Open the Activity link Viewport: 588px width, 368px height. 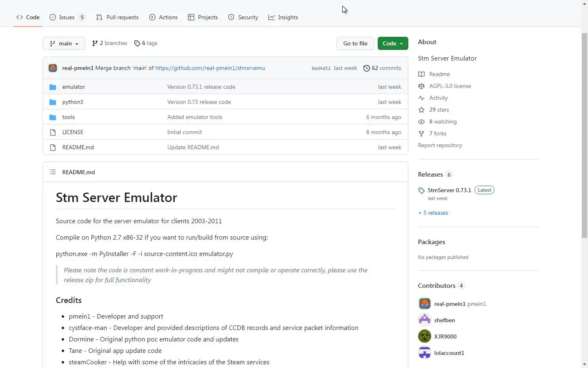[439, 98]
